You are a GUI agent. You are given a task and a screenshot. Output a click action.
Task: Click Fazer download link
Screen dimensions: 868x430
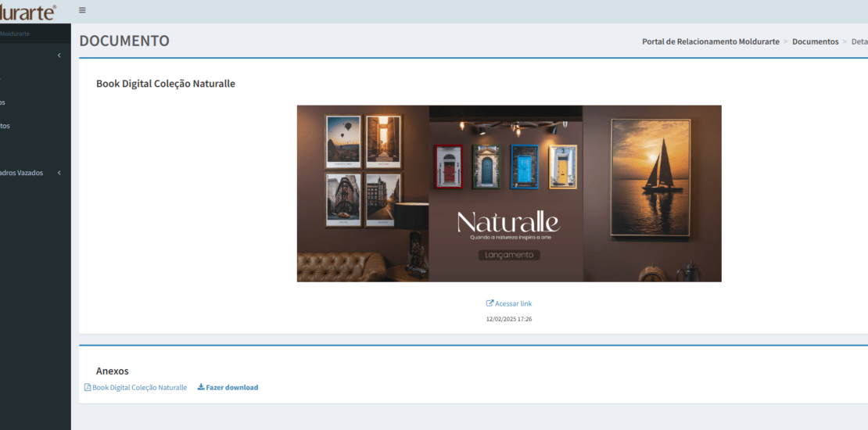[228, 387]
